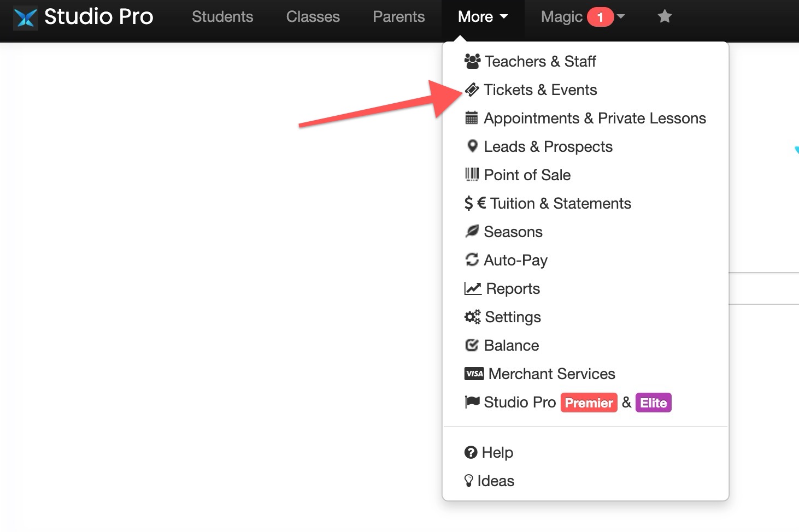799x532 pixels.
Task: Click the calendar icon for Appointments & Private Lessons
Action: coord(471,118)
